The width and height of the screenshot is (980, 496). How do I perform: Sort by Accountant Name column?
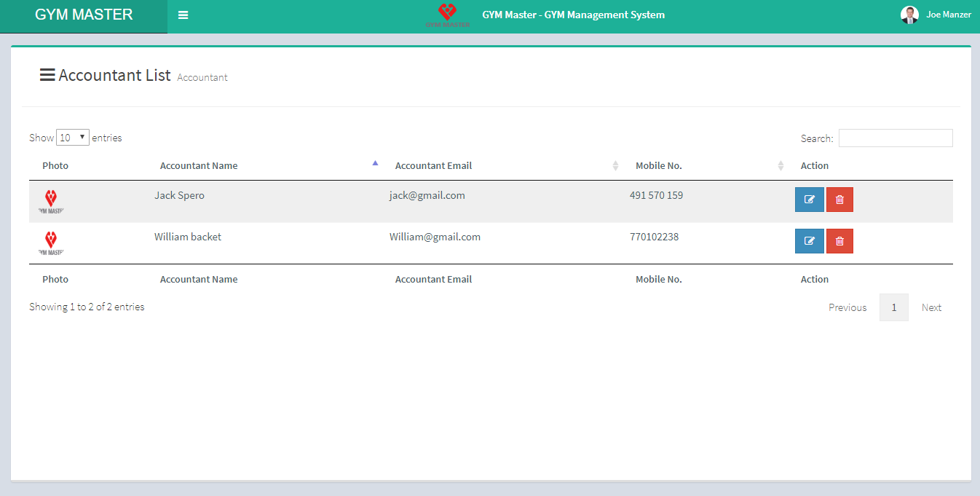pyautogui.click(x=199, y=166)
